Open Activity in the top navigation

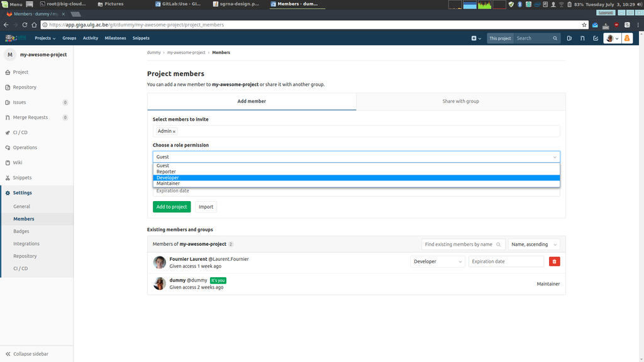[x=91, y=38]
